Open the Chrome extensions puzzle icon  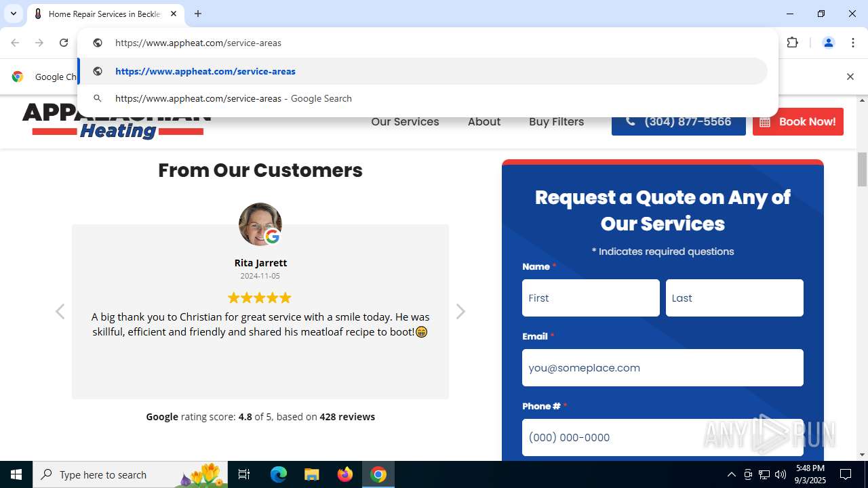[x=792, y=43]
